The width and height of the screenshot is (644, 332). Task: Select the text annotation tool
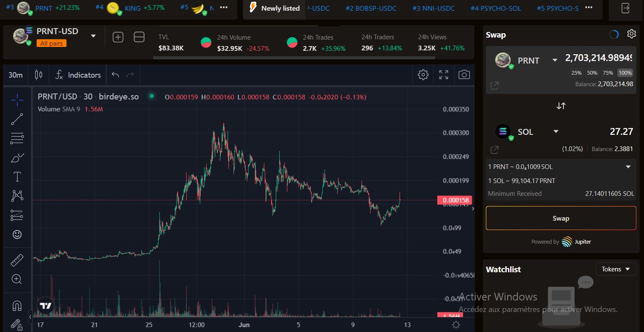tap(17, 177)
